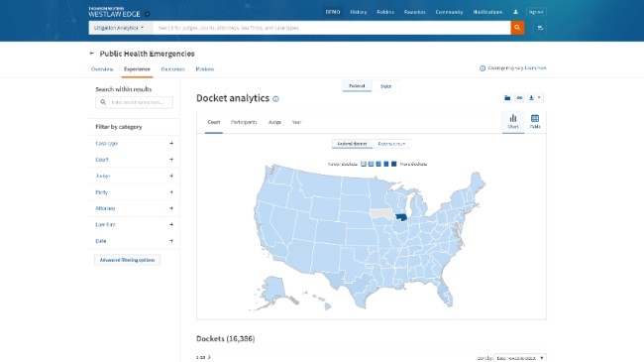Switch map to Federal circuit
Viewport: 644px width, 362px height.
391,144
